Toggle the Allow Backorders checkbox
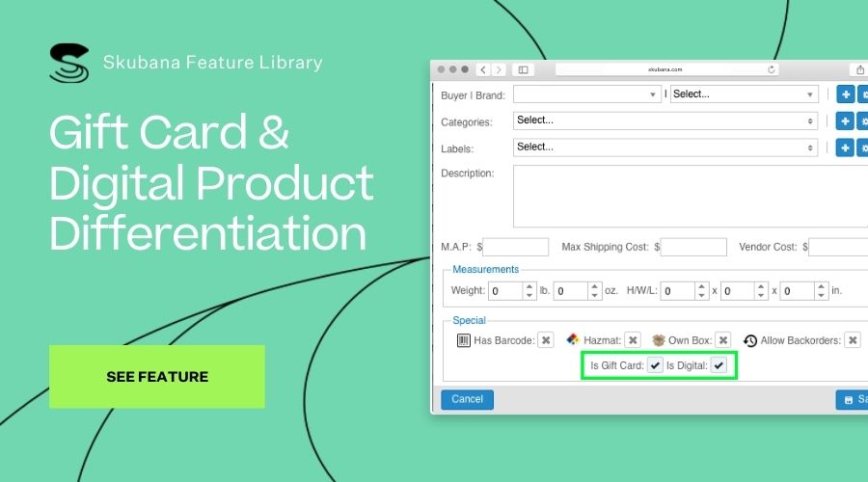This screenshot has height=482, width=868. [x=854, y=340]
